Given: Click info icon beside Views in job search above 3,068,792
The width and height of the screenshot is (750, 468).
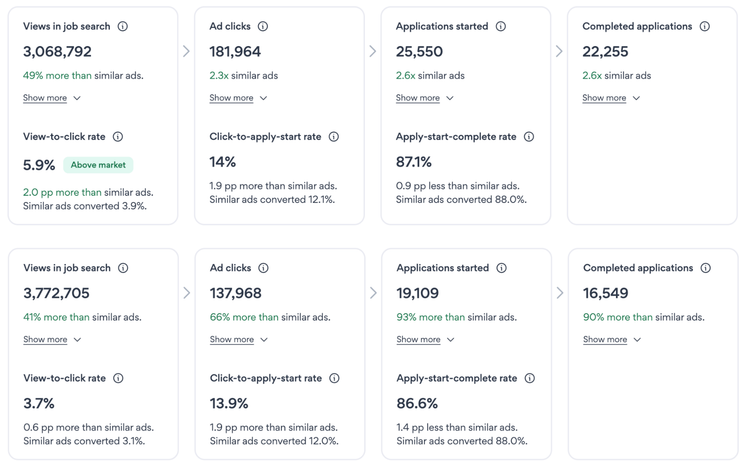Looking at the screenshot, I should pos(123,27).
